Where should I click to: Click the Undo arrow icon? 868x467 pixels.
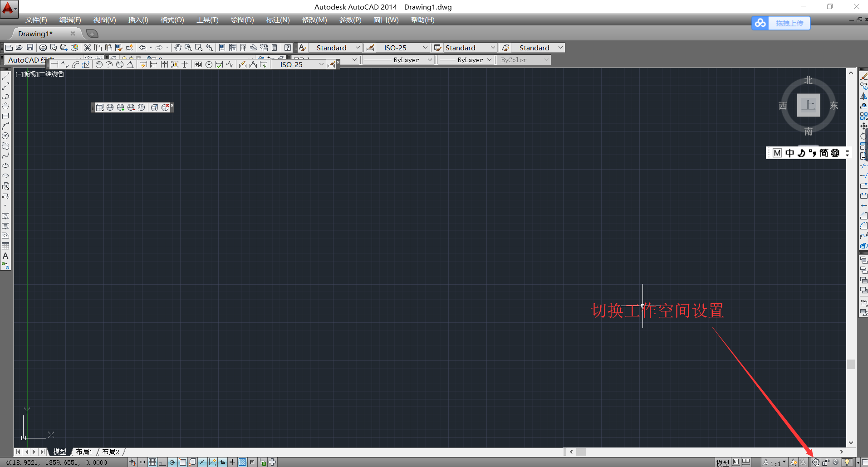click(143, 48)
